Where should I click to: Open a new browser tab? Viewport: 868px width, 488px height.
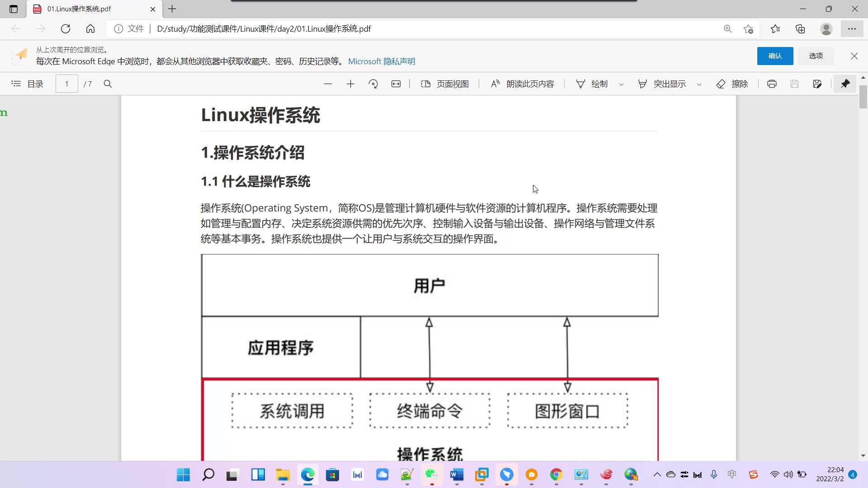(172, 9)
